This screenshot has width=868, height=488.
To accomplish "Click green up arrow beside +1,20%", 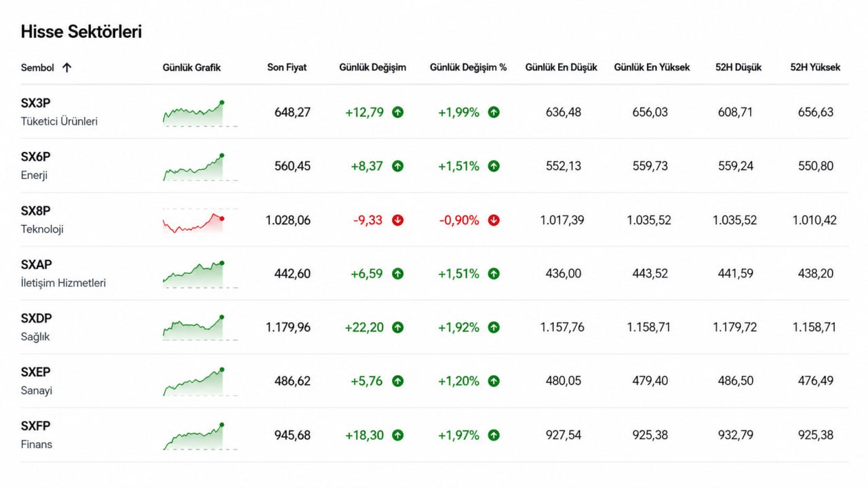I will (494, 381).
